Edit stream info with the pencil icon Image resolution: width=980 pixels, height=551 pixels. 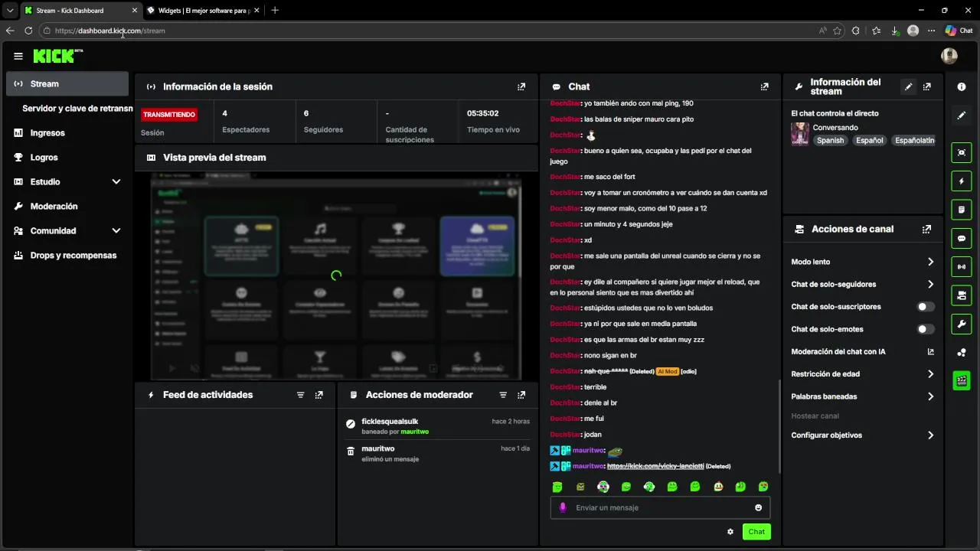click(909, 87)
